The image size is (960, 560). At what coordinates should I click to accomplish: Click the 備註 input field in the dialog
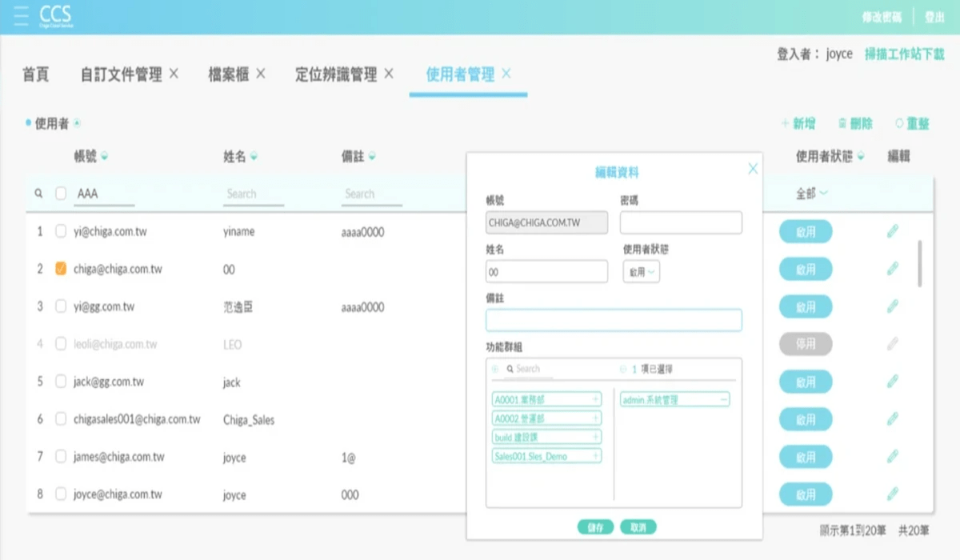tap(613, 320)
